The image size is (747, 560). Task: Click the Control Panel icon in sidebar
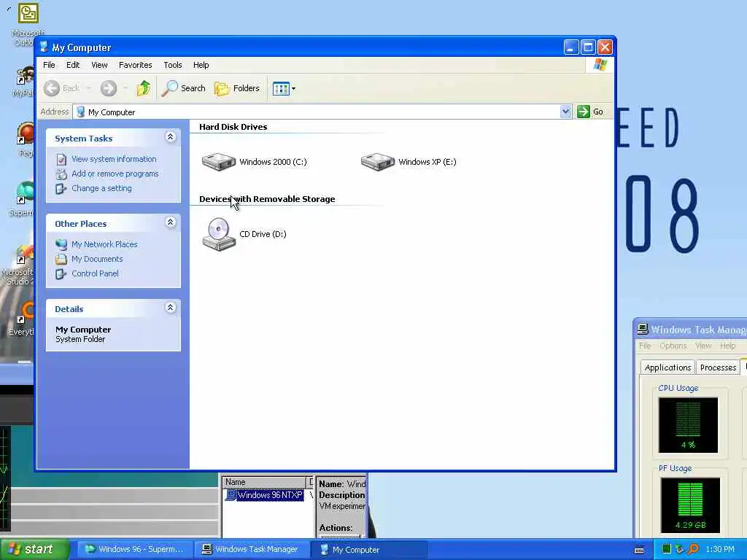pos(61,274)
